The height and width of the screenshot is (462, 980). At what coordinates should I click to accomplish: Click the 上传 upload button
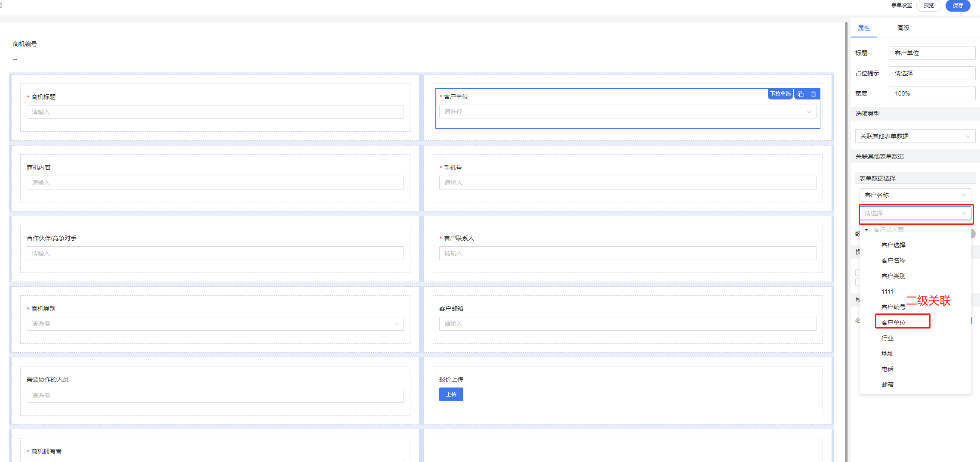pos(451,394)
